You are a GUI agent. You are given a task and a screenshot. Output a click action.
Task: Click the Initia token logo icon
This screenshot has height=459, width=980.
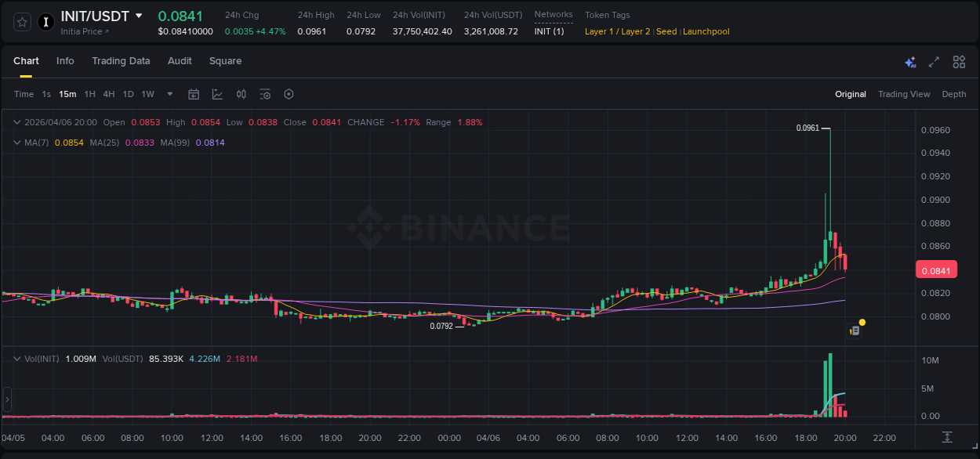coord(45,22)
